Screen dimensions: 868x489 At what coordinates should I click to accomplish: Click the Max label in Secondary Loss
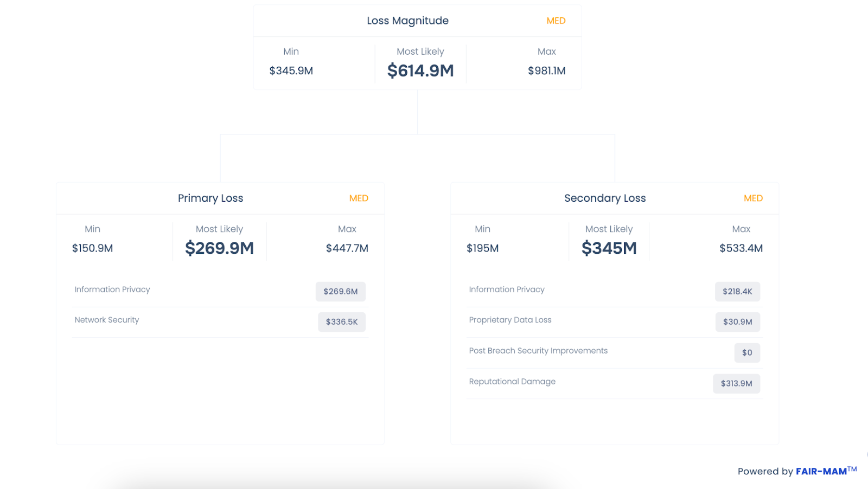(741, 229)
